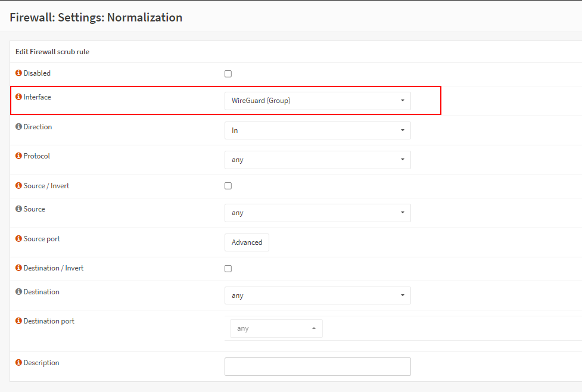
Task: Open the Interface dropdown showing WireGuard (Group)
Action: click(318, 101)
